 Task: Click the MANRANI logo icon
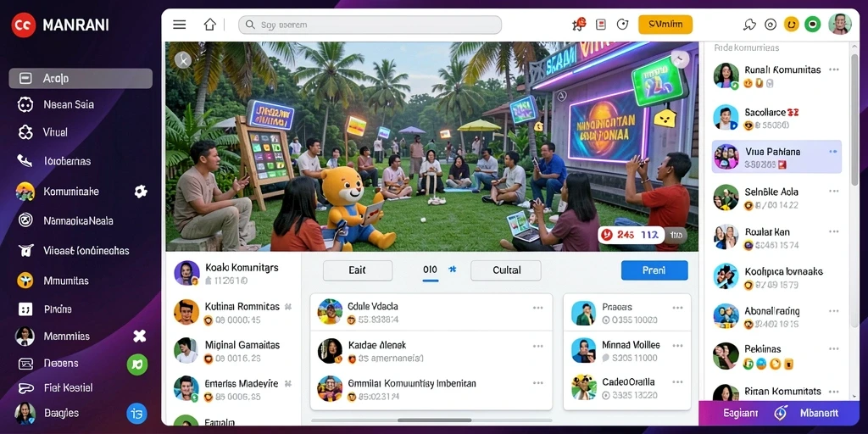24,25
